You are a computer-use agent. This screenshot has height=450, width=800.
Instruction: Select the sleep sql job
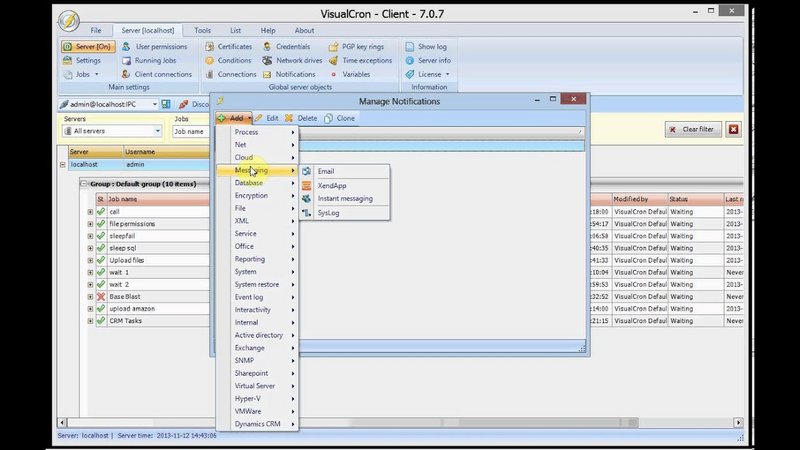coord(122,248)
